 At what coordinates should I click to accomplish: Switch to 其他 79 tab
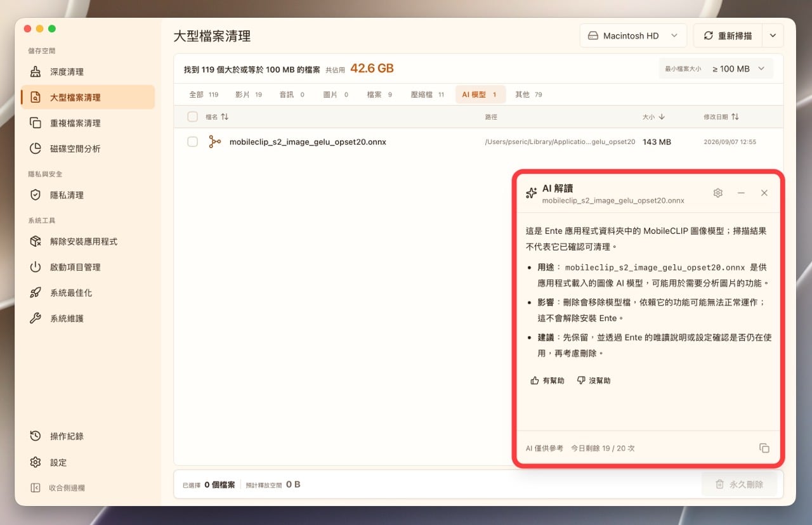[x=528, y=94]
